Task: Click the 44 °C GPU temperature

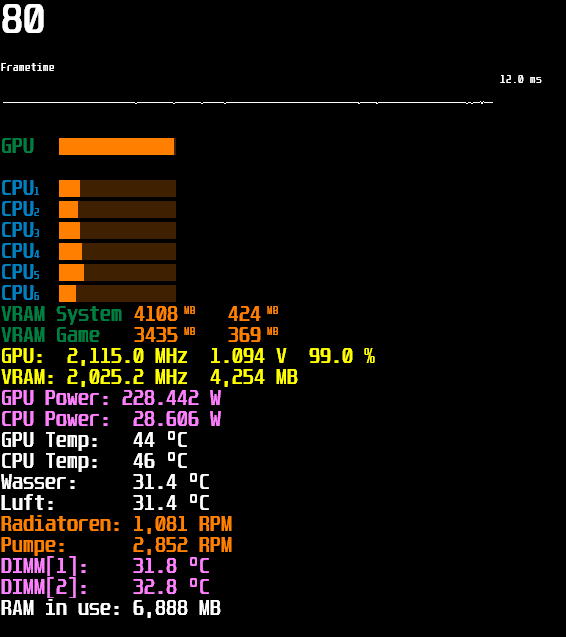Action: pos(160,440)
